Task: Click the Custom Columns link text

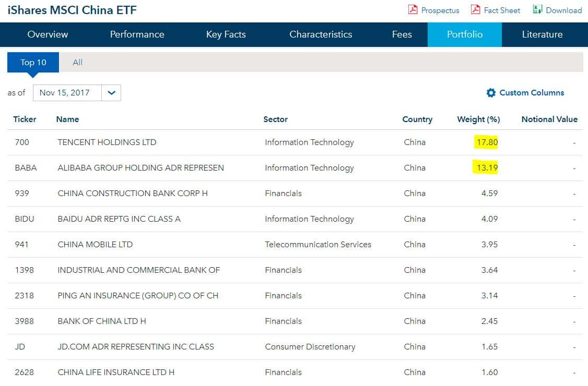Action: coord(532,92)
